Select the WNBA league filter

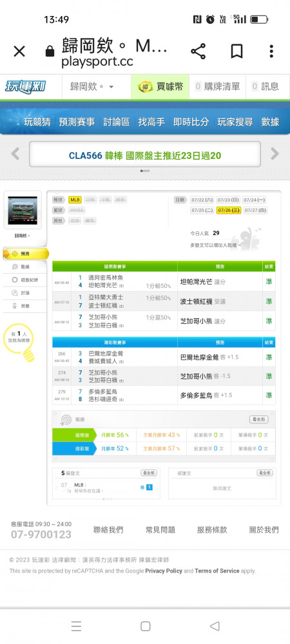77,210
